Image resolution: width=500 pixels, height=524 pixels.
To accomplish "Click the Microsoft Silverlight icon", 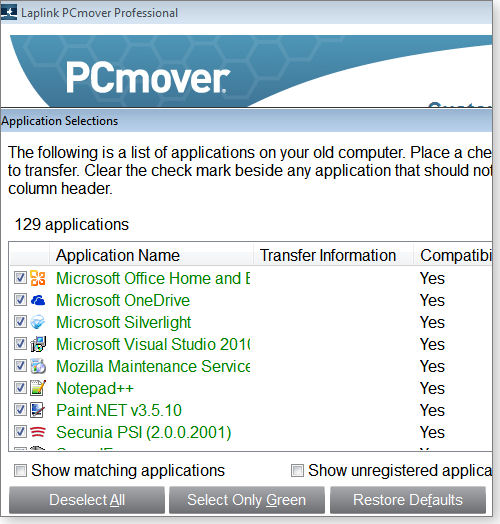I will 38,322.
